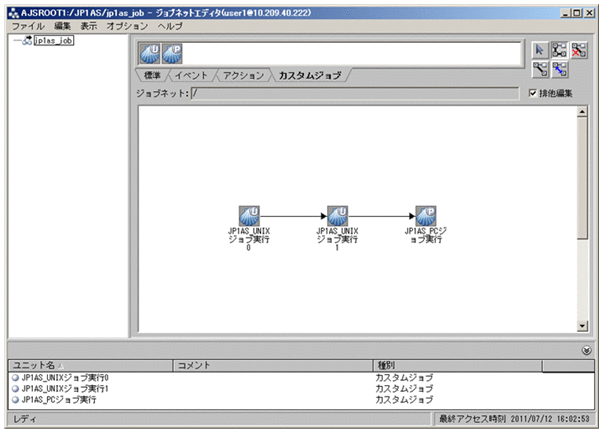This screenshot has width=603, height=433.
Task: Select JP1AS_PC job node in map
Action: [426, 216]
